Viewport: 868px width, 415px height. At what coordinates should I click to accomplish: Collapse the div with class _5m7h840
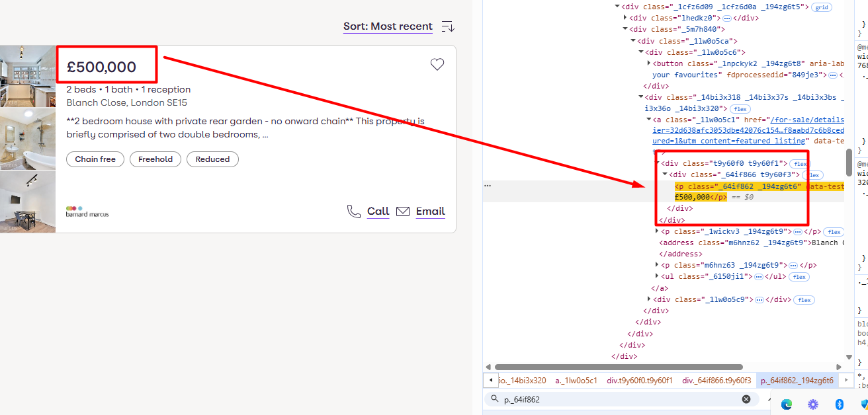tap(626, 29)
